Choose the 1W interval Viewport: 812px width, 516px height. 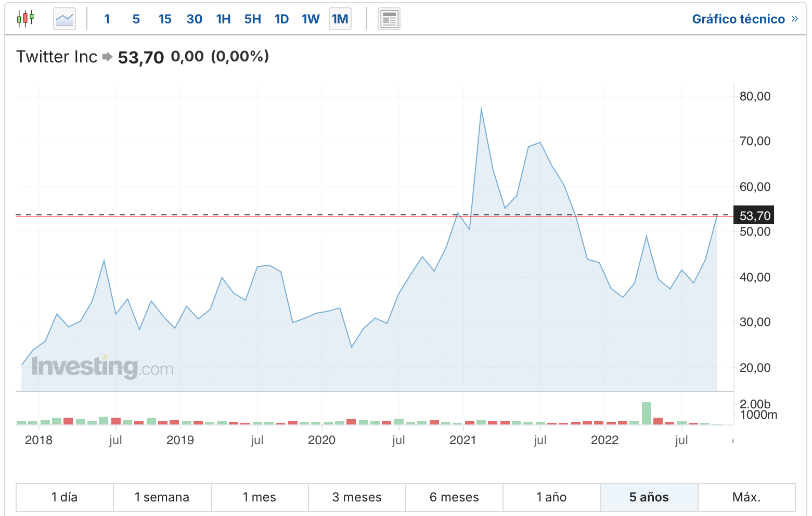311,19
